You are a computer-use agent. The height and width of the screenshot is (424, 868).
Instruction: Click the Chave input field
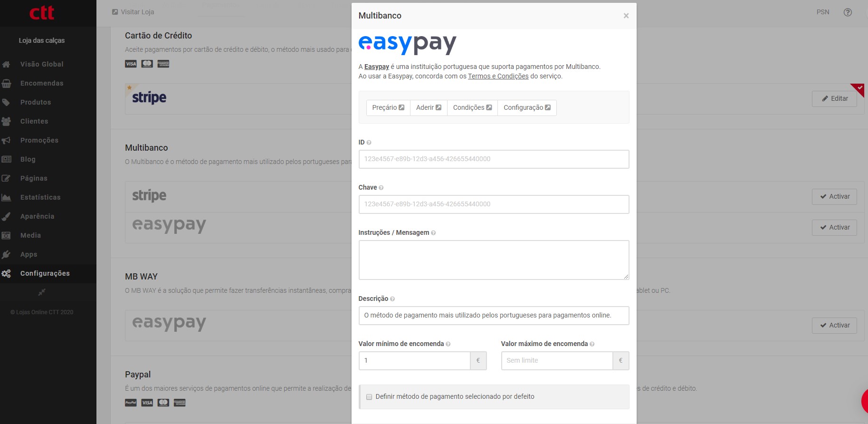point(494,204)
